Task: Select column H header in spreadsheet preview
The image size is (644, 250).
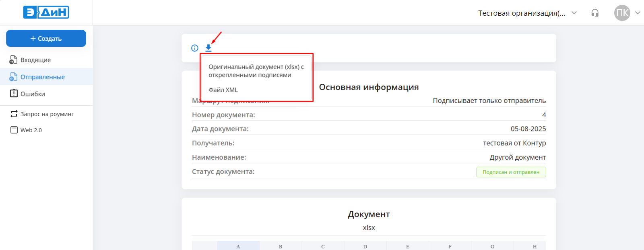Action: 535,246
